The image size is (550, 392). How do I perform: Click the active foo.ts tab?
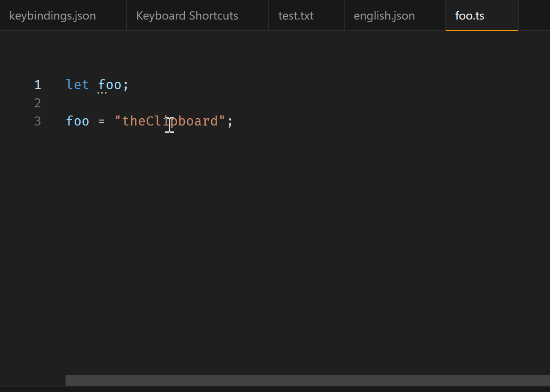tap(469, 15)
